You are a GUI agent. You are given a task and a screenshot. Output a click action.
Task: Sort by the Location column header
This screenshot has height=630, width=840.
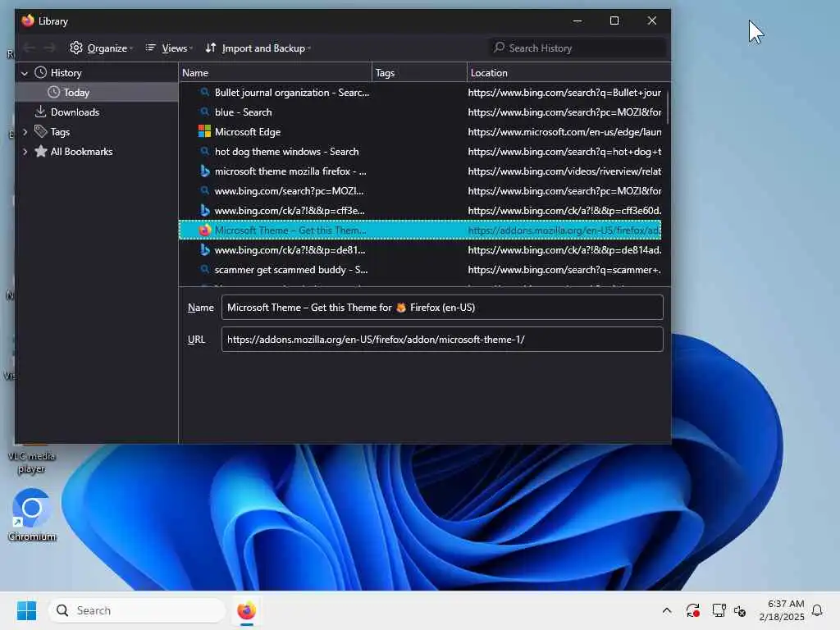[568, 73]
